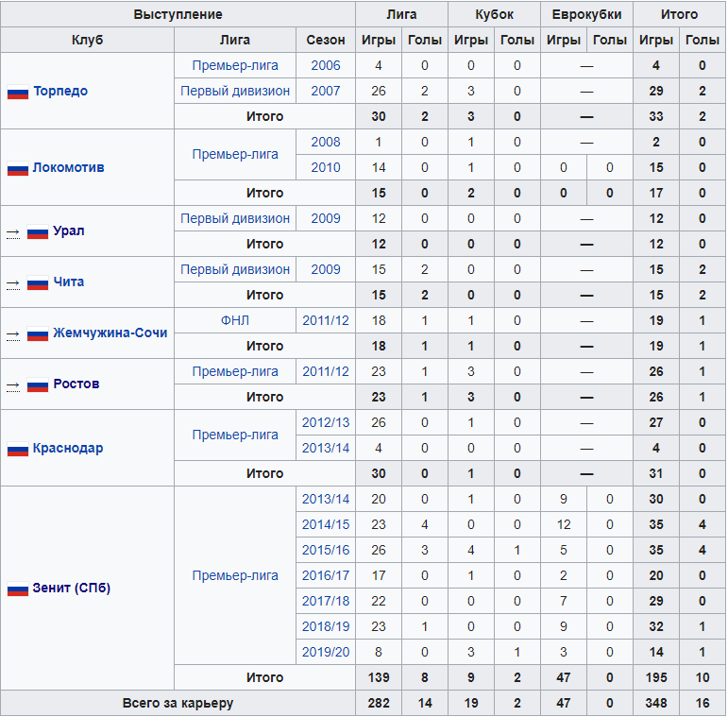
Task: Click the Зенит Итого league games 139
Action: [379, 677]
